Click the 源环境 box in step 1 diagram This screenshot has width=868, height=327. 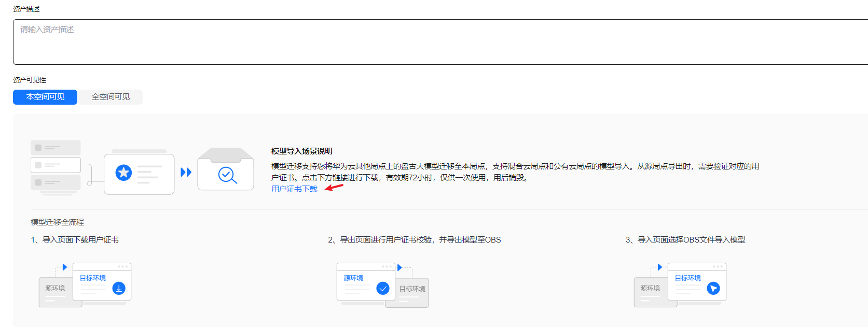point(56,292)
